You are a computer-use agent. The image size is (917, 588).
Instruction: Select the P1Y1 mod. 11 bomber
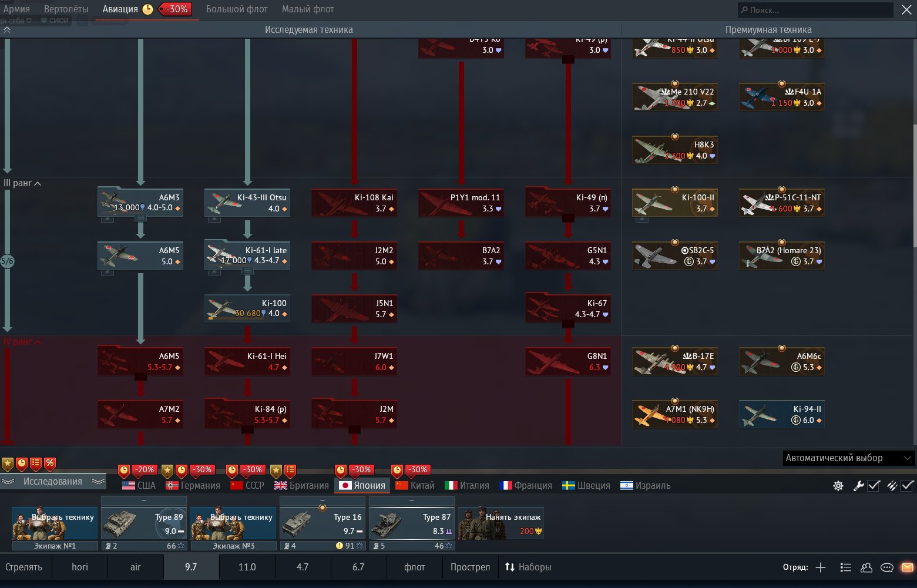click(461, 203)
